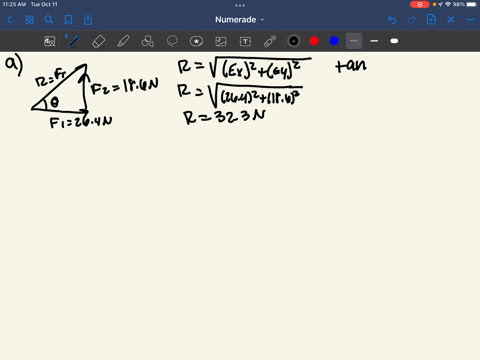Close the editing toolbar with X

[x=451, y=20]
